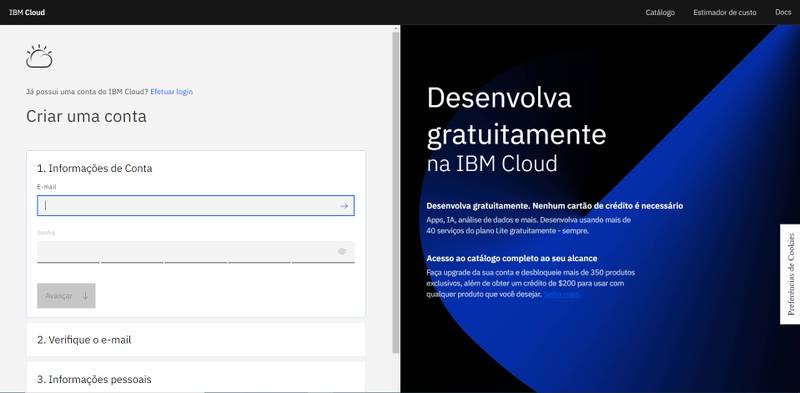Click the link after 'você desejar'
The height and width of the screenshot is (393, 800).
pos(562,294)
